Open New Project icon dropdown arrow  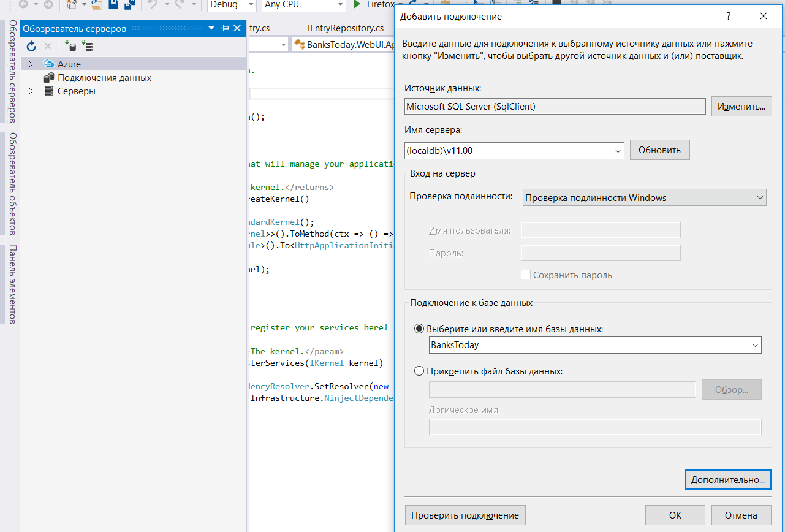[x=84, y=5]
